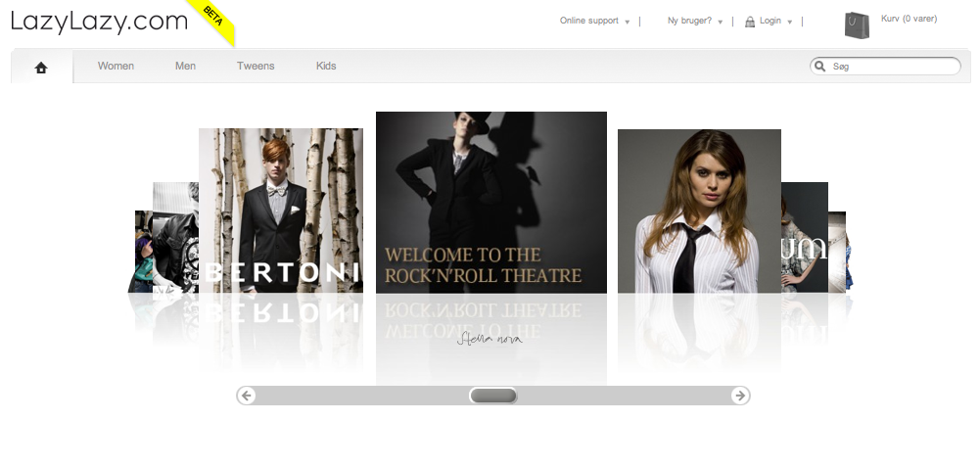The image size is (980, 468).
Task: Click the carousel left arrow button
Action: click(247, 396)
